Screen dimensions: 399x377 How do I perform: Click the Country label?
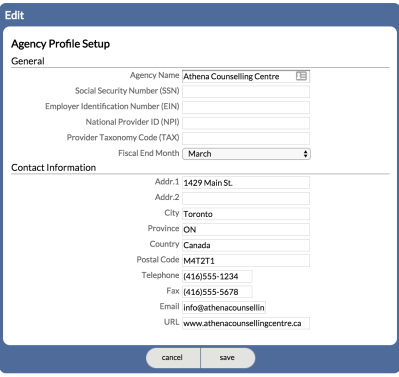(x=164, y=244)
